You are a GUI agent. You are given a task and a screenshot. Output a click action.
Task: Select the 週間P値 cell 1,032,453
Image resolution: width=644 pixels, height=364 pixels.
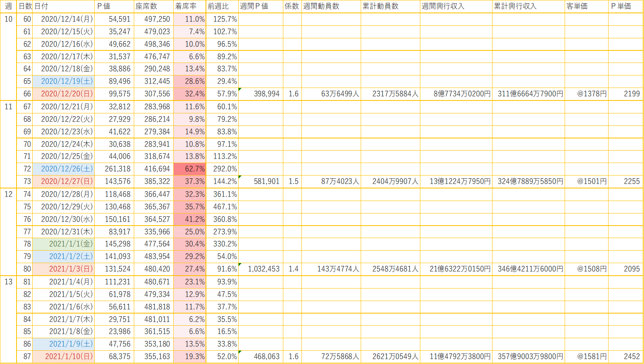[261, 269]
